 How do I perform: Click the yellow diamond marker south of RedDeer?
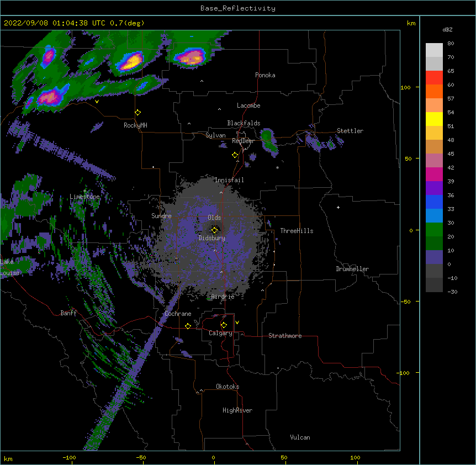[235, 155]
